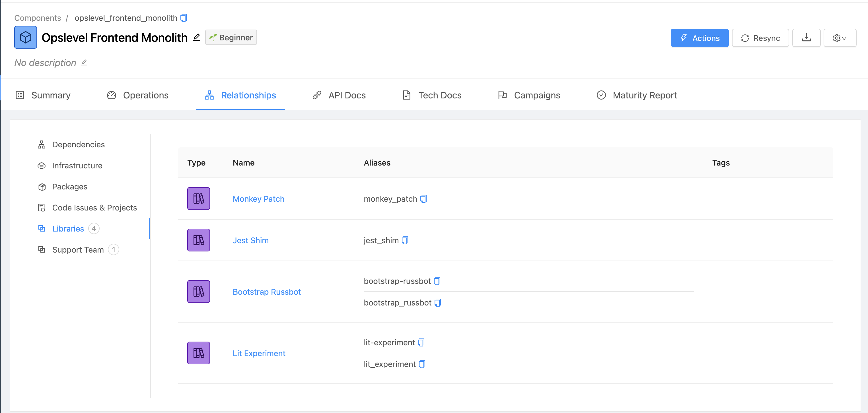The height and width of the screenshot is (413, 868).
Task: Open the Maturity Report tab
Action: point(637,95)
